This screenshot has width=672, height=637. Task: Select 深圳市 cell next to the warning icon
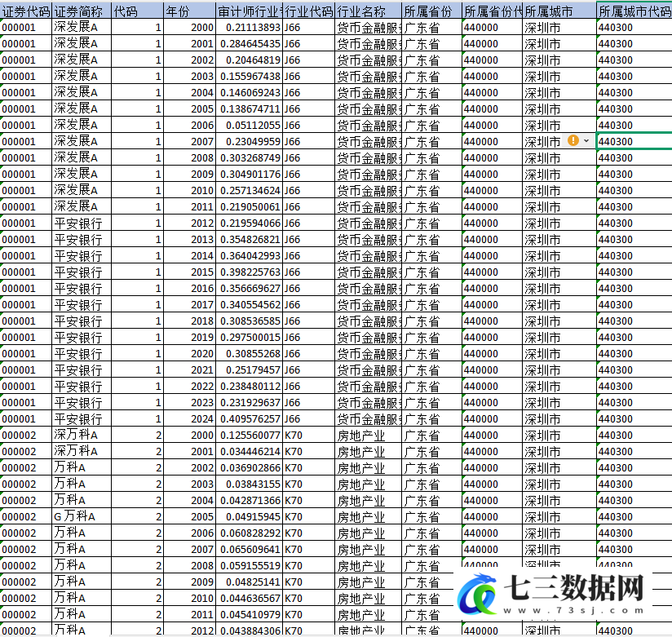pos(543,141)
